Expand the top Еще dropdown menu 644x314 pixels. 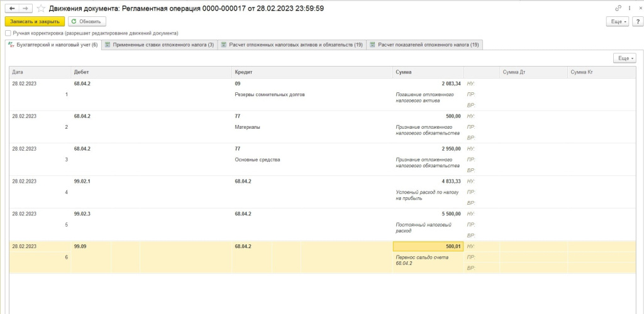pyautogui.click(x=617, y=21)
